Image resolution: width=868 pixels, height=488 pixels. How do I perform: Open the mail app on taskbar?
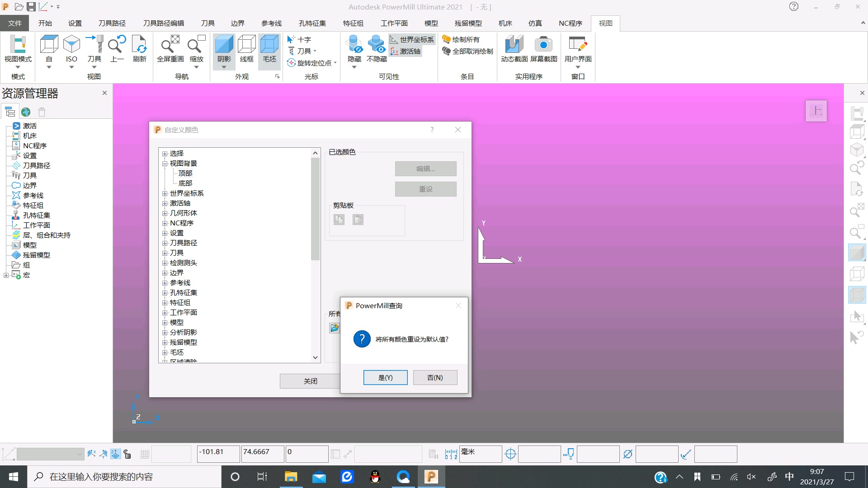[x=319, y=477]
